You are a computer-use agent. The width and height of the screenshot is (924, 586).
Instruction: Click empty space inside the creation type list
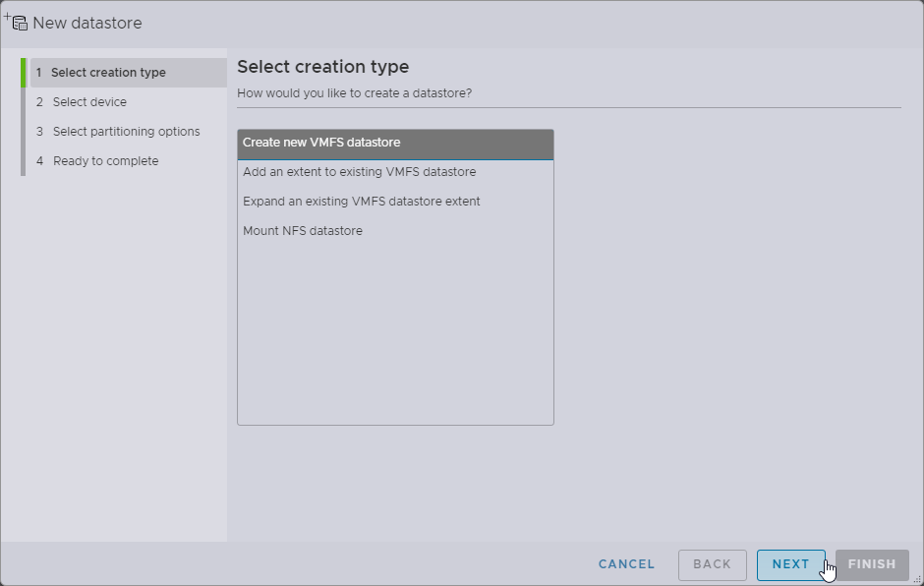(x=395, y=334)
